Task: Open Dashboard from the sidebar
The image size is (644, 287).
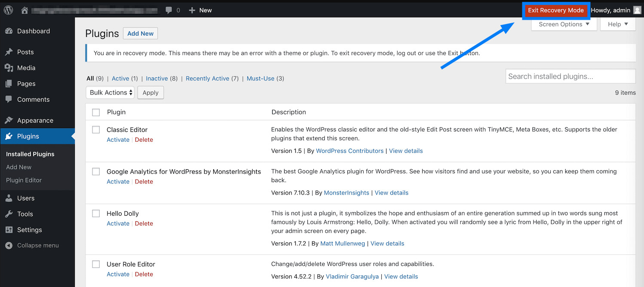Action: click(x=33, y=31)
